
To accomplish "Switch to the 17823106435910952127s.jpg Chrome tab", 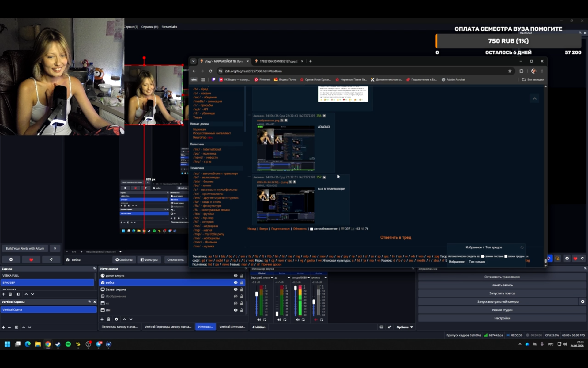I will [278, 61].
